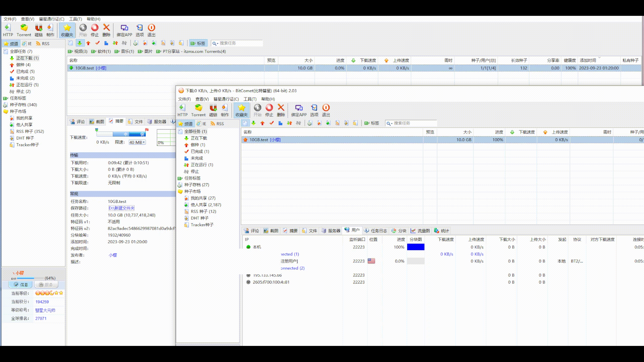The height and width of the screenshot is (362, 644).
Task: Click the Torrent icon in front window
Action: pyautogui.click(x=198, y=110)
